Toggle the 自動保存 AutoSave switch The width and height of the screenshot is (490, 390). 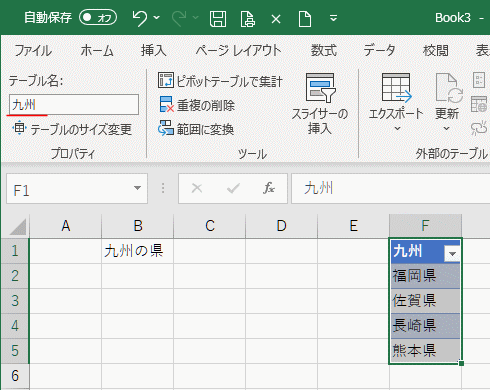(x=98, y=17)
